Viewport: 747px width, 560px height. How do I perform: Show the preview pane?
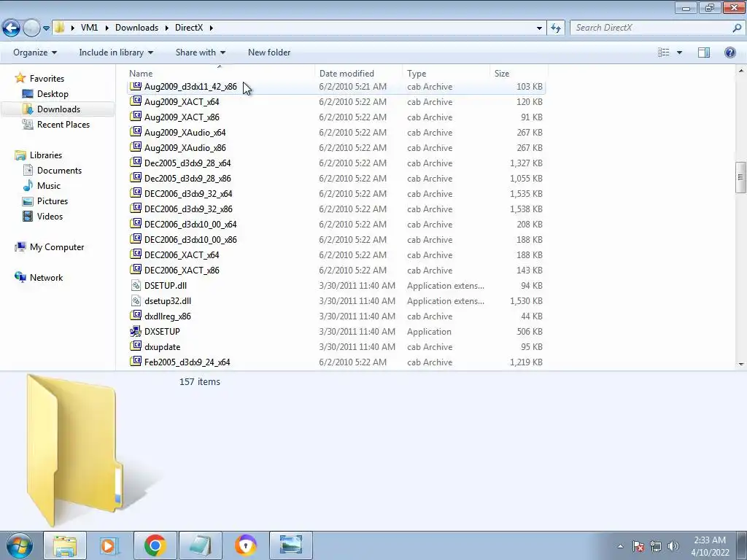tap(704, 52)
